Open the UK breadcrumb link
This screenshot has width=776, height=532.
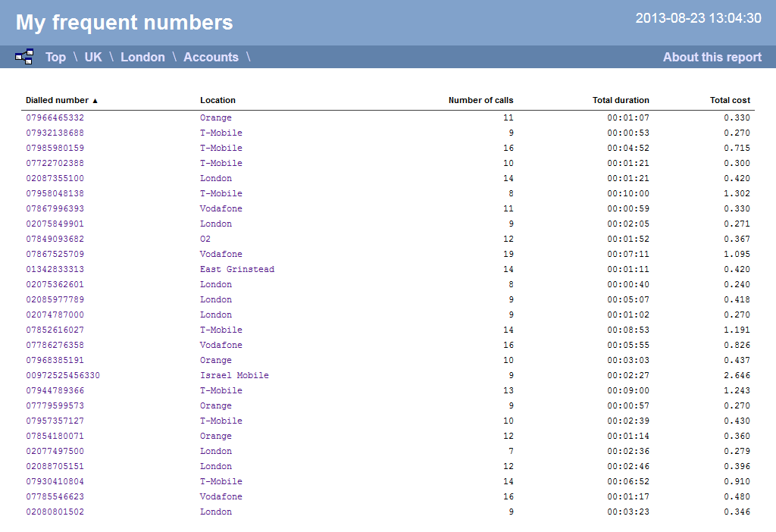[92, 57]
